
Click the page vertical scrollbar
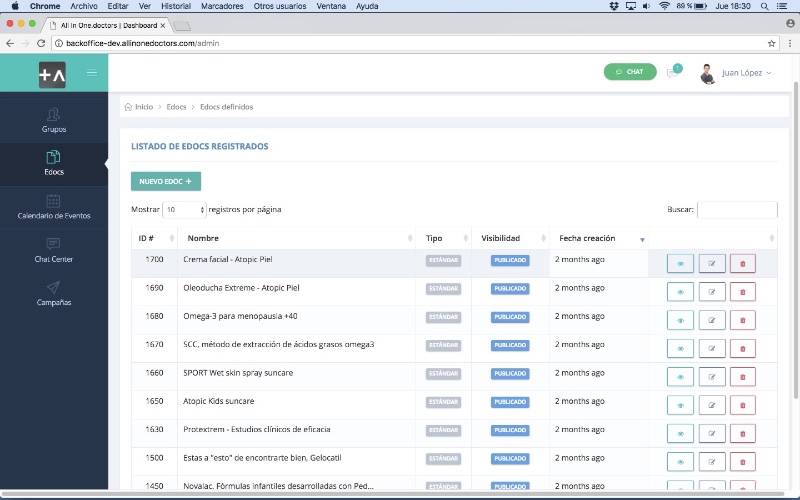(796, 240)
